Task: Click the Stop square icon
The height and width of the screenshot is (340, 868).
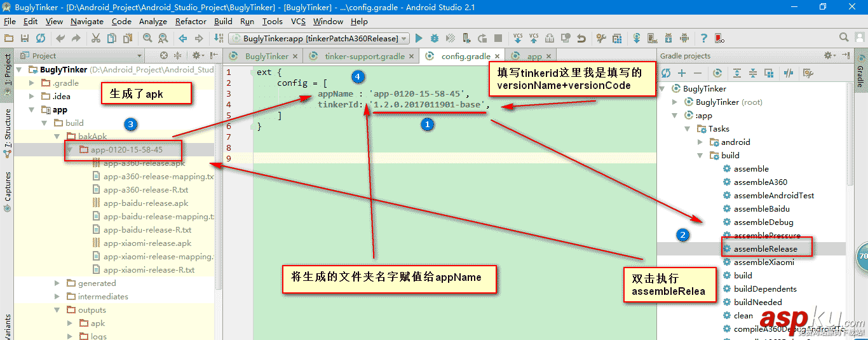Action: tap(498, 39)
